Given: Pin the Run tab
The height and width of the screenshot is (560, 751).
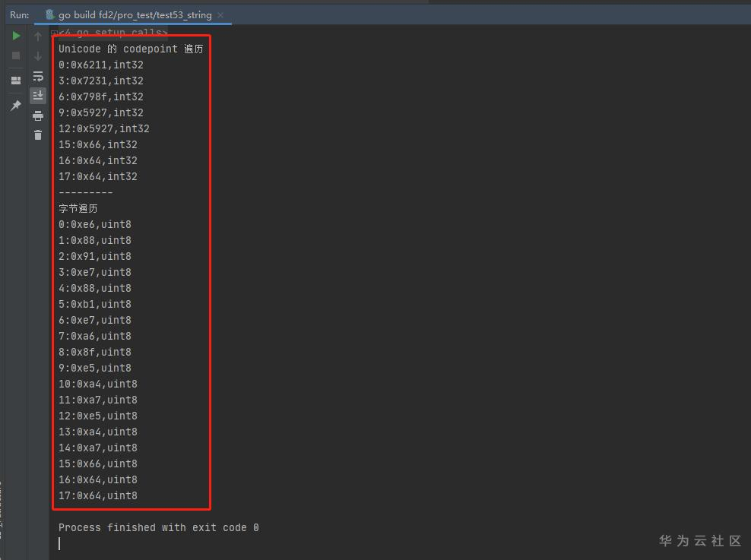Looking at the screenshot, I should click(x=16, y=105).
